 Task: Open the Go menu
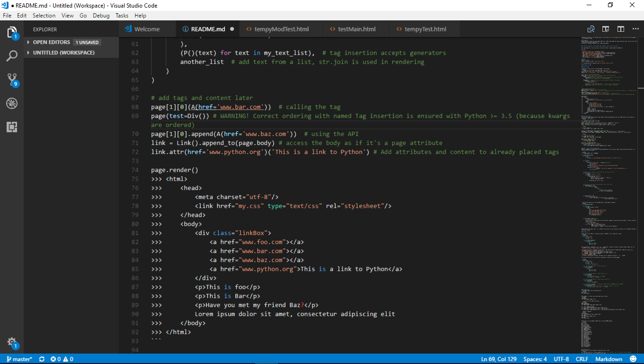83,16
